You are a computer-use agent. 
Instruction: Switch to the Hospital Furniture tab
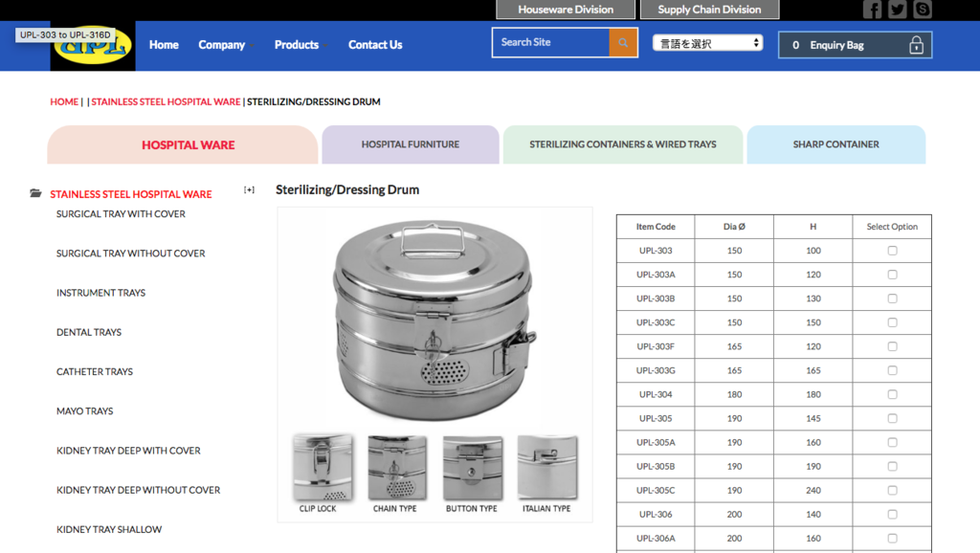tap(411, 144)
